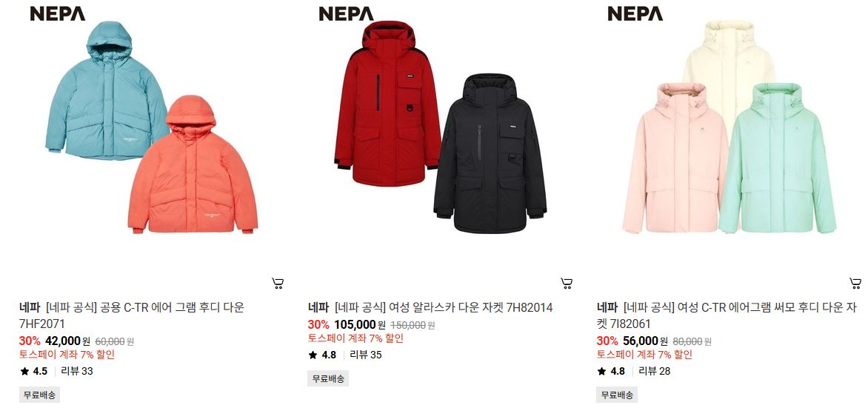View 리뷰 33 for first product
This screenshot has height=408, width=868.
(x=77, y=372)
